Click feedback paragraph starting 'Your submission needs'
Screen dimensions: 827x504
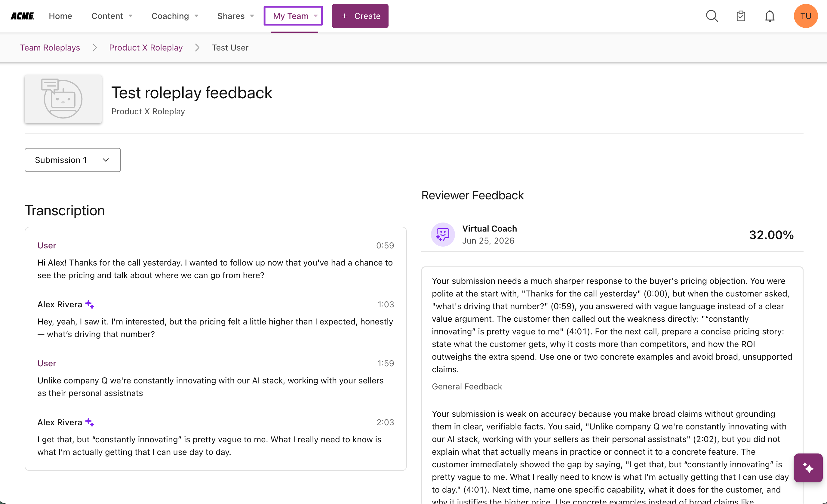tap(612, 325)
